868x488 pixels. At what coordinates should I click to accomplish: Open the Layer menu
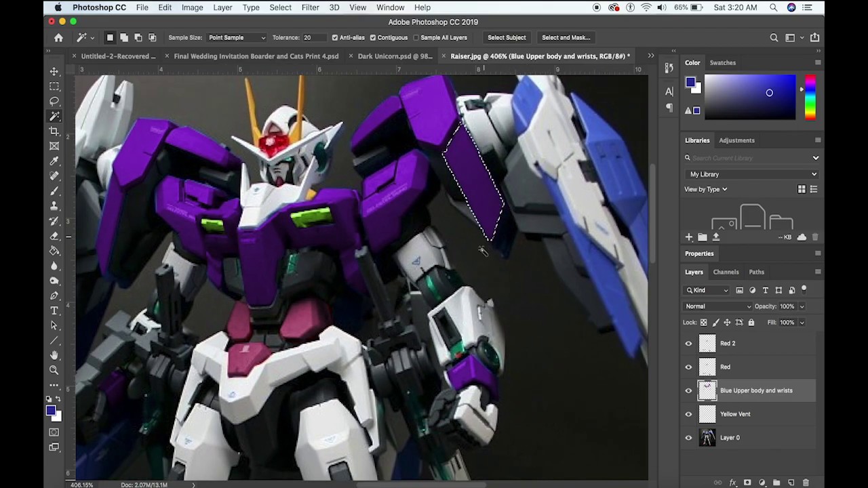tap(222, 7)
